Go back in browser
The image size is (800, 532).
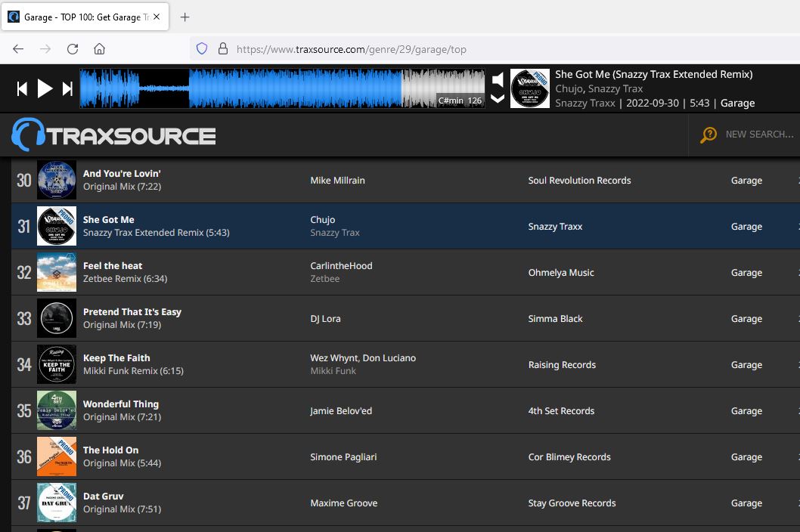[x=18, y=49]
